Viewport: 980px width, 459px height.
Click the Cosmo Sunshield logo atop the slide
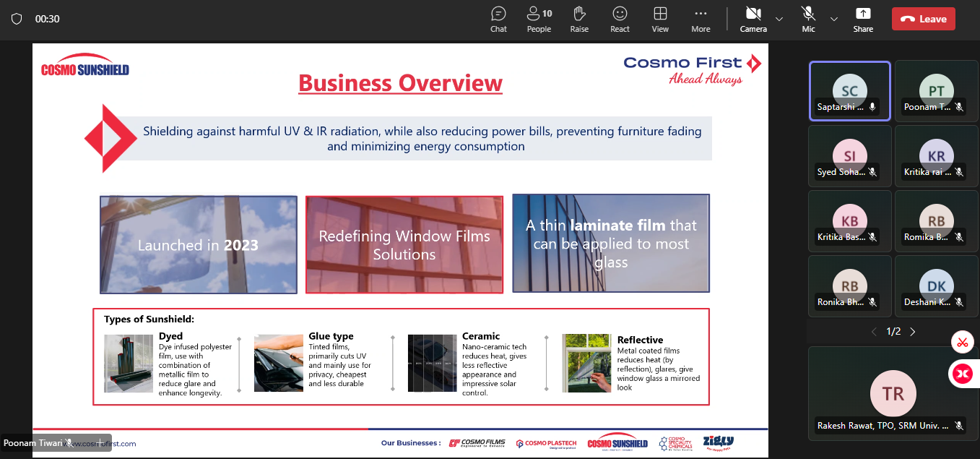click(x=85, y=65)
